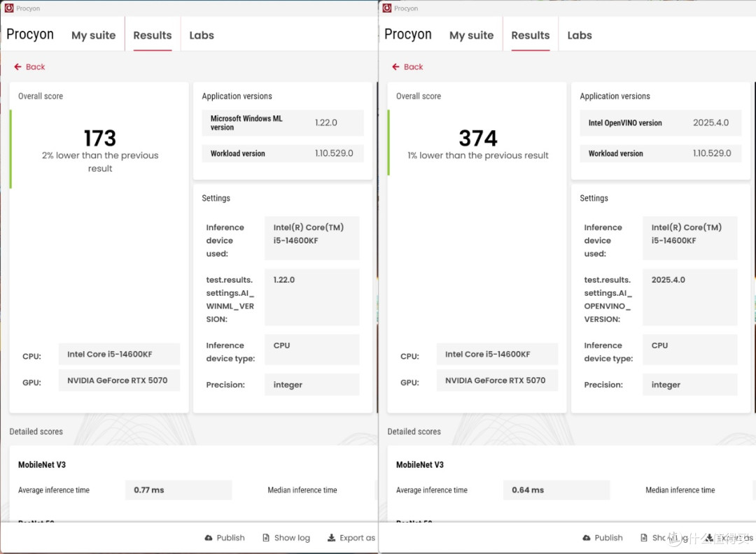Go Back in the right Procyon window
Viewport: 756px width, 554px height.
pos(407,67)
